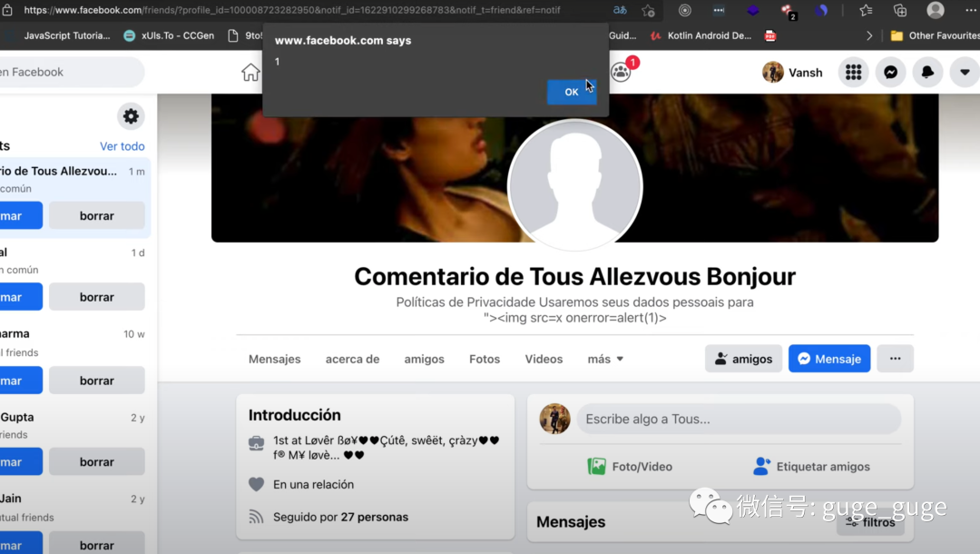Click the PDF bookmark icon

point(770,35)
